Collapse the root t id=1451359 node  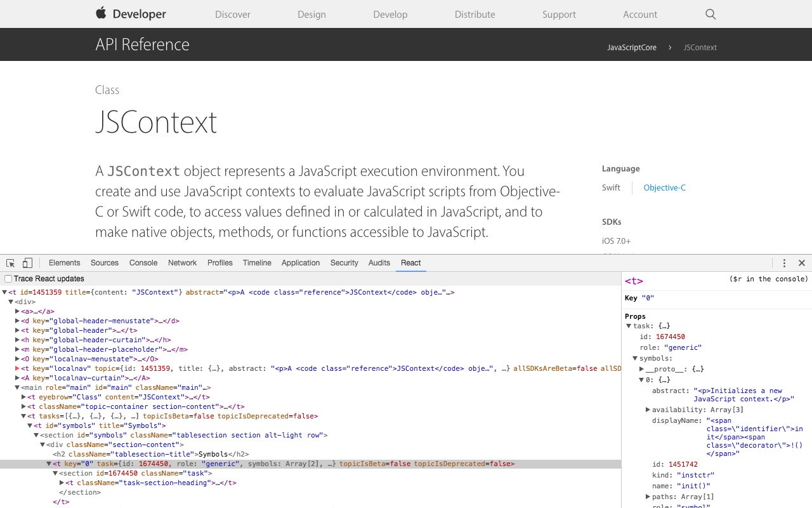[x=5, y=293]
